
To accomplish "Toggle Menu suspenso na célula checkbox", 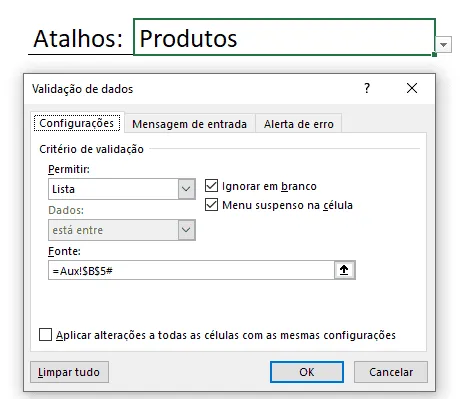I will [x=211, y=205].
